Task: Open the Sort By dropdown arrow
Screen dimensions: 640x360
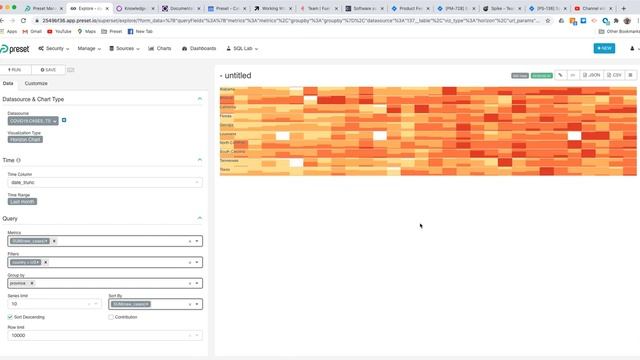Action: click(x=197, y=304)
